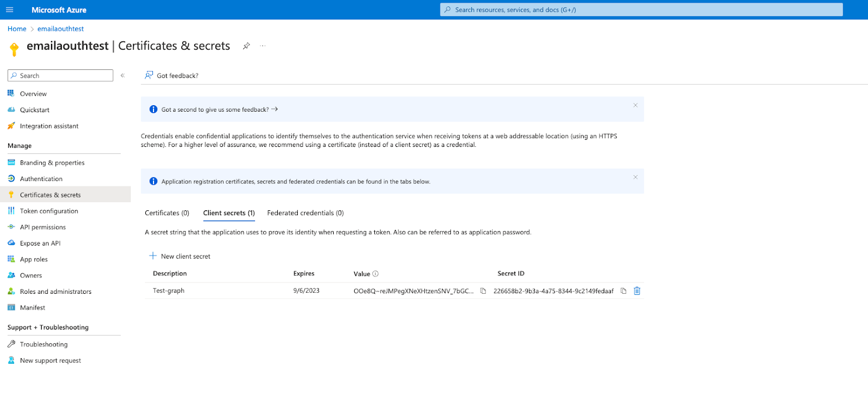Open API permissions page
This screenshot has height=406, width=868.
(43, 227)
